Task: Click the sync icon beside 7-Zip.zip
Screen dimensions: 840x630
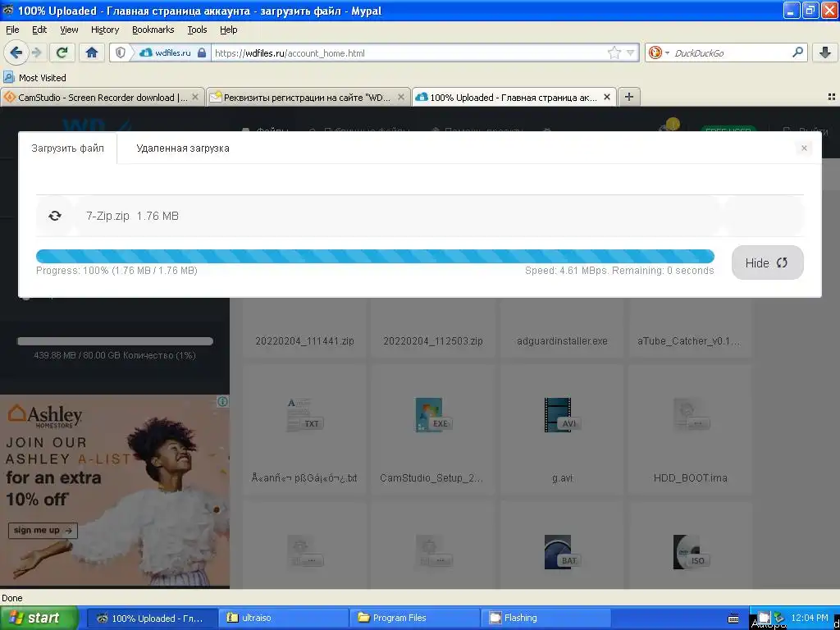Action: pos(55,216)
